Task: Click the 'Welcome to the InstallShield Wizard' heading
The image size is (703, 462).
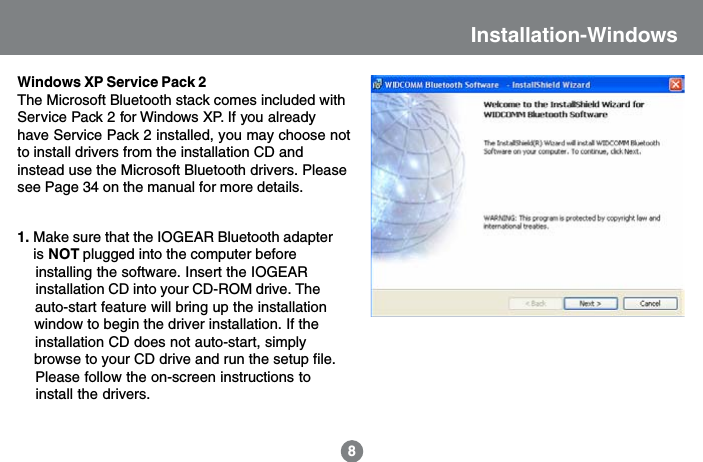Action: click(564, 109)
